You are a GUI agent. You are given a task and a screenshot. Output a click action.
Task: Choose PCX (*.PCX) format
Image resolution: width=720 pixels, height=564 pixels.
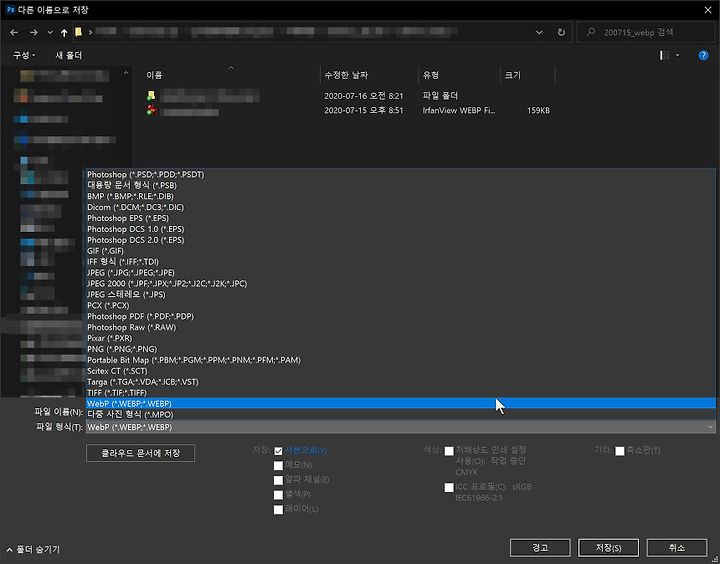[x=401, y=305]
